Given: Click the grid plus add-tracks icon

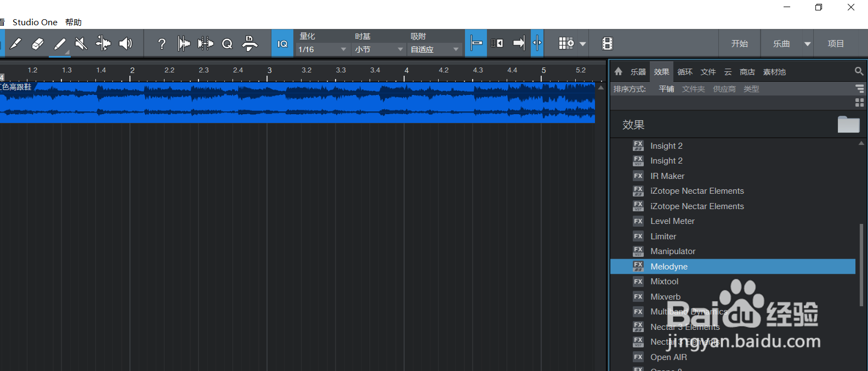Looking at the screenshot, I should 566,43.
